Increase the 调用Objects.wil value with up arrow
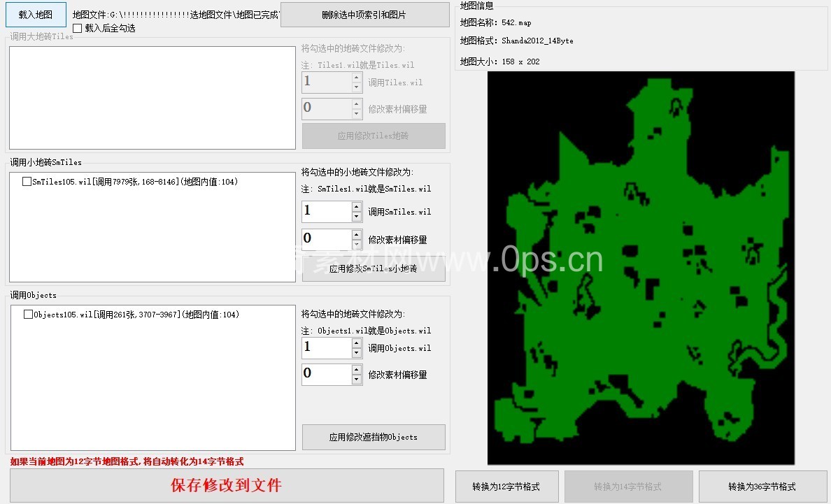 [357, 343]
